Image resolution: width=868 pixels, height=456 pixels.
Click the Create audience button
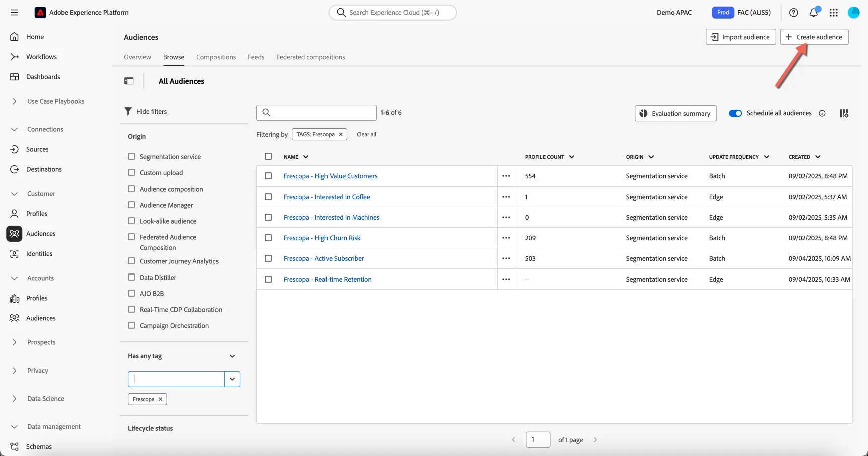[814, 37]
